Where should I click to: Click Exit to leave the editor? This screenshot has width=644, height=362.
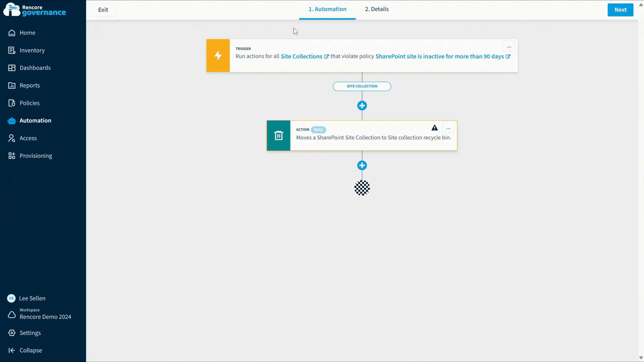click(103, 10)
